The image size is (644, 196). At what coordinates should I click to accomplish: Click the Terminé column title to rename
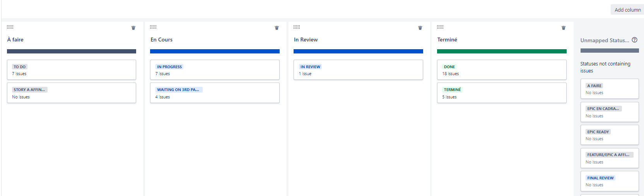point(447,40)
